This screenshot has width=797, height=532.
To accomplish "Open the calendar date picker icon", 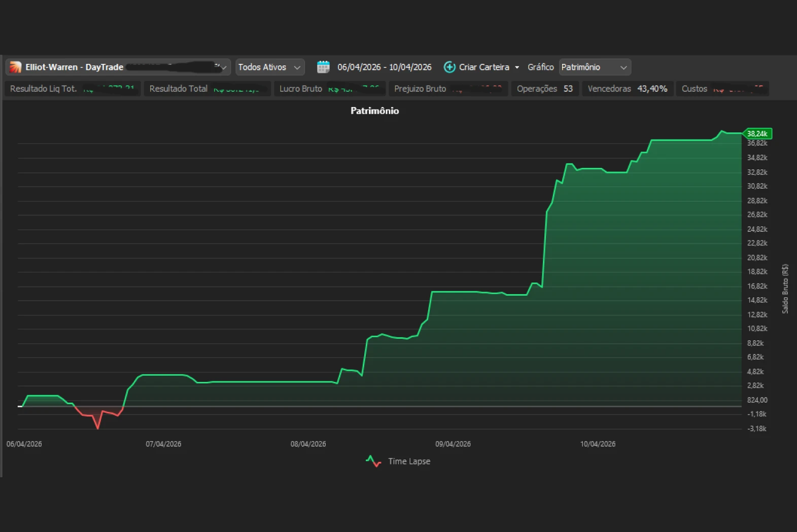I will pos(323,67).
